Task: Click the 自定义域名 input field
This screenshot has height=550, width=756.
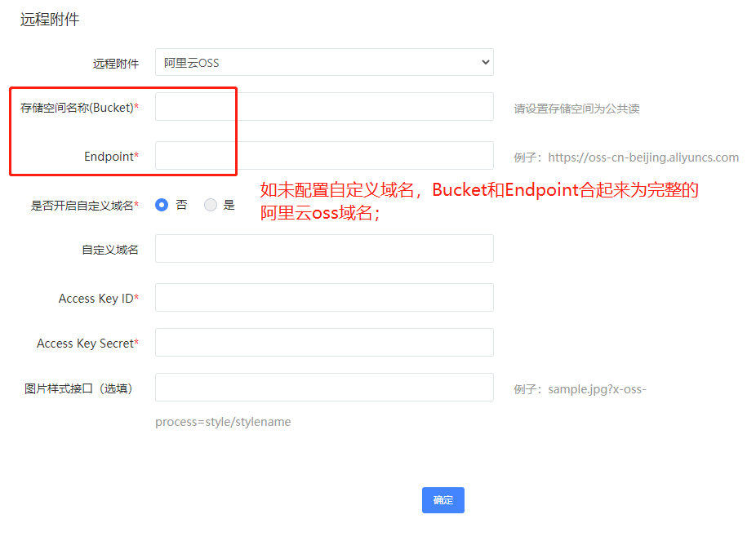Action: click(324, 249)
